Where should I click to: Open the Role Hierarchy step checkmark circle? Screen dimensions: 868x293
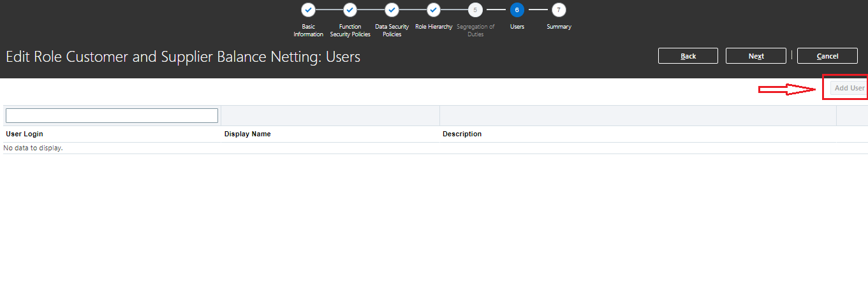434,10
